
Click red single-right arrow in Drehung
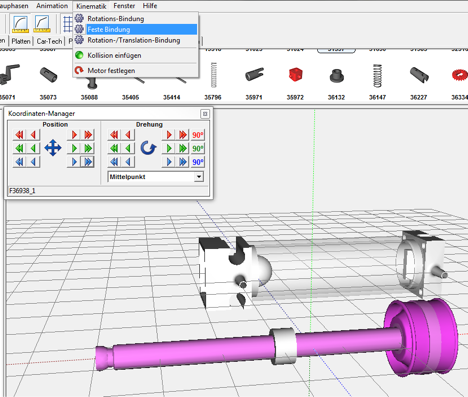[x=169, y=135]
